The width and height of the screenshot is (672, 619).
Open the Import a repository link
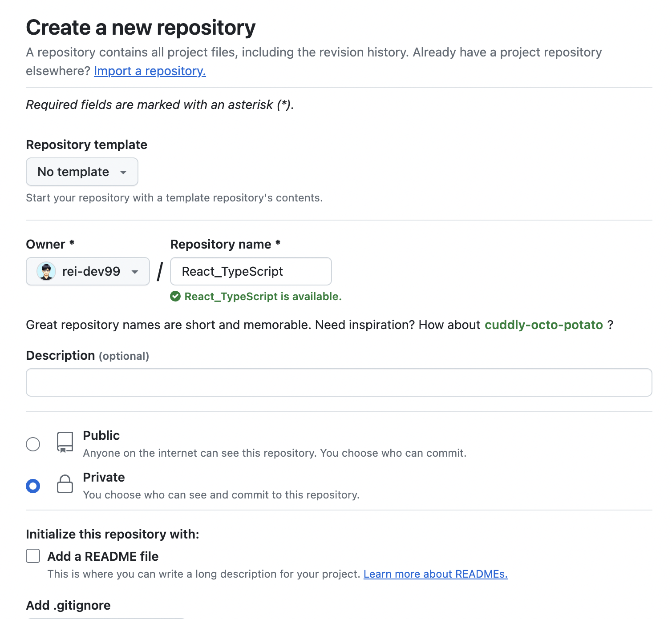[x=150, y=71]
